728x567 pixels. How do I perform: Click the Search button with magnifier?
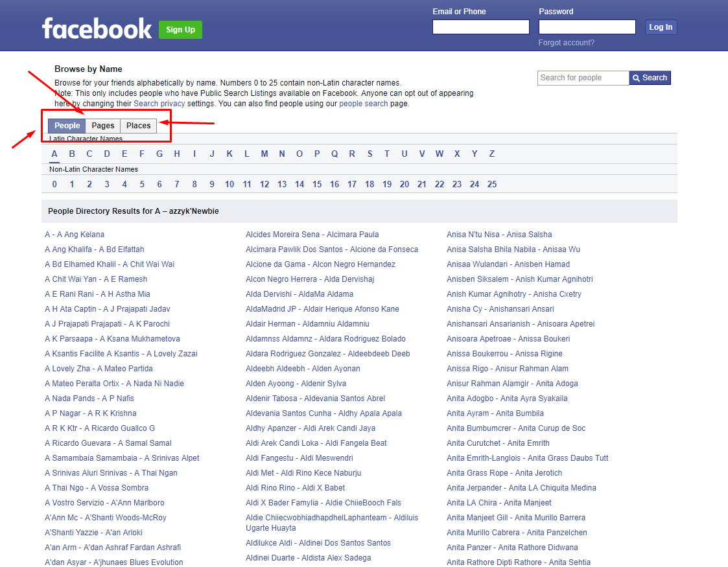[x=650, y=78]
